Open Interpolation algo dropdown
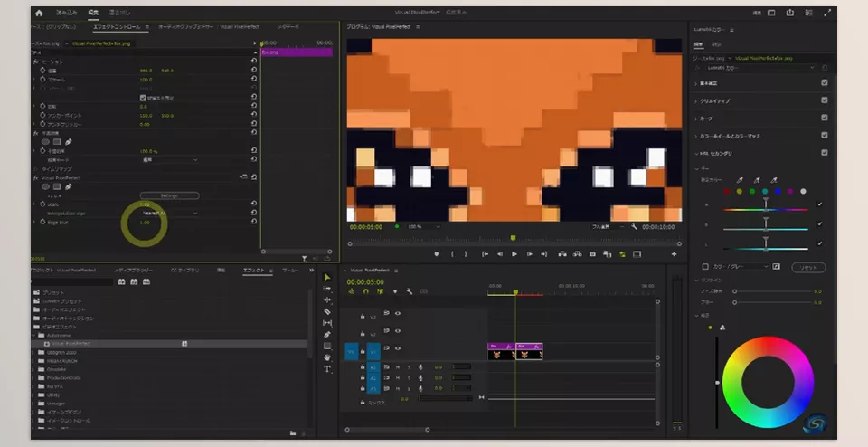868x447 pixels. coord(169,213)
